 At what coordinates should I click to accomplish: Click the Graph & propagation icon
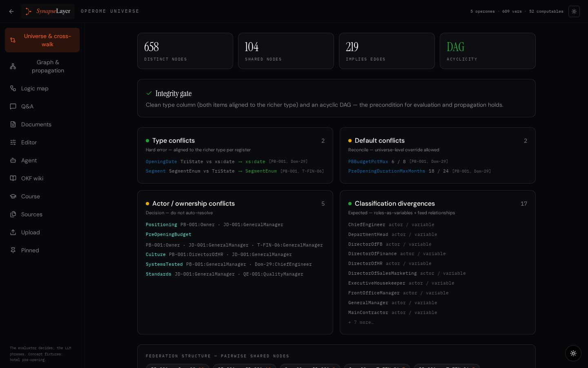(13, 66)
